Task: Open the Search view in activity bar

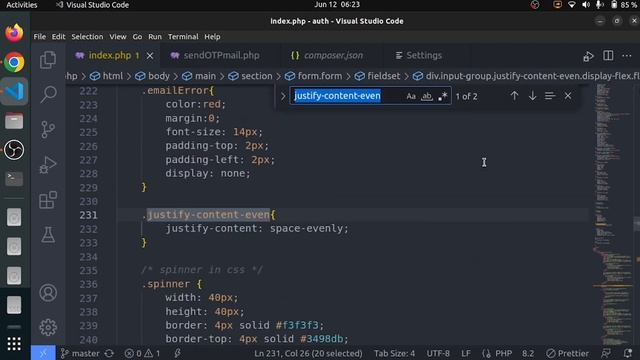Action: click(48, 94)
